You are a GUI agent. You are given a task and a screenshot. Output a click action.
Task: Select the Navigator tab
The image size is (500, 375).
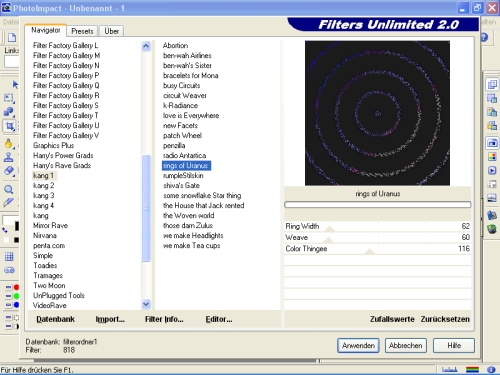coord(46,30)
